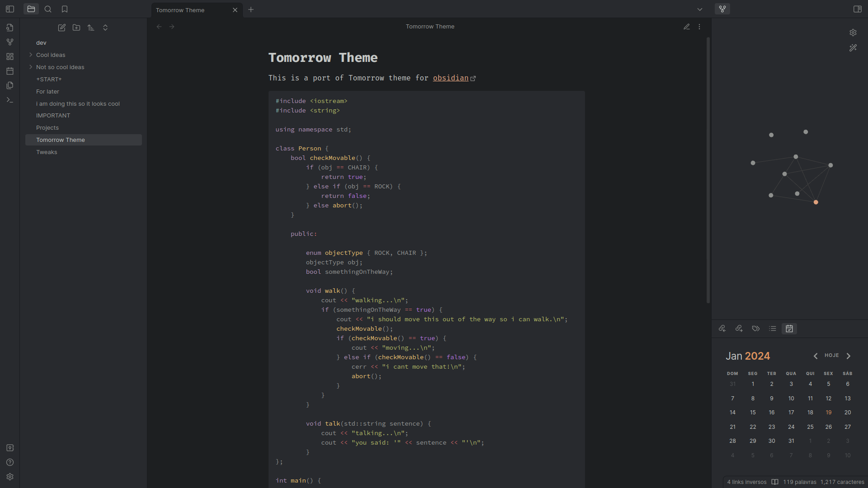Close the Tomorrow Theme tab
Viewport: 868px width, 488px height.
coord(235,10)
